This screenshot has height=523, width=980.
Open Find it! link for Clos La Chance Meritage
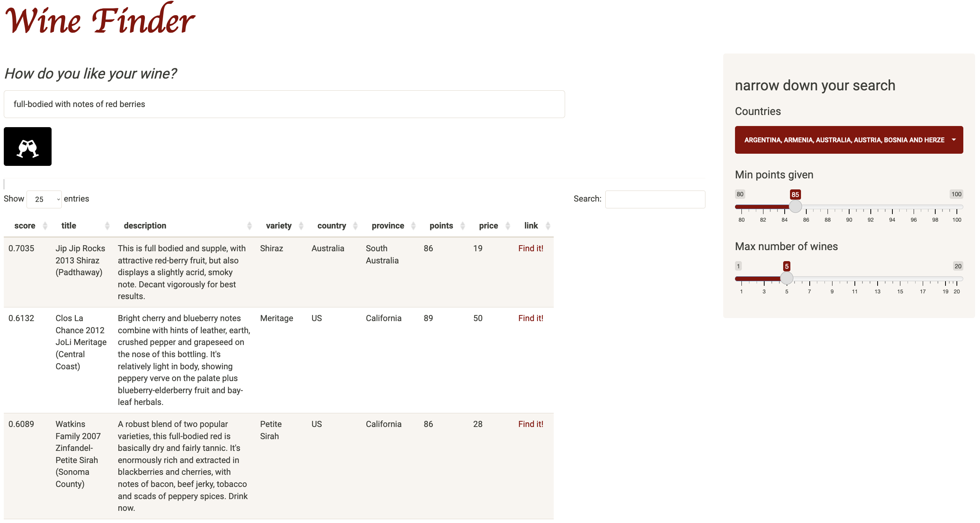click(531, 318)
